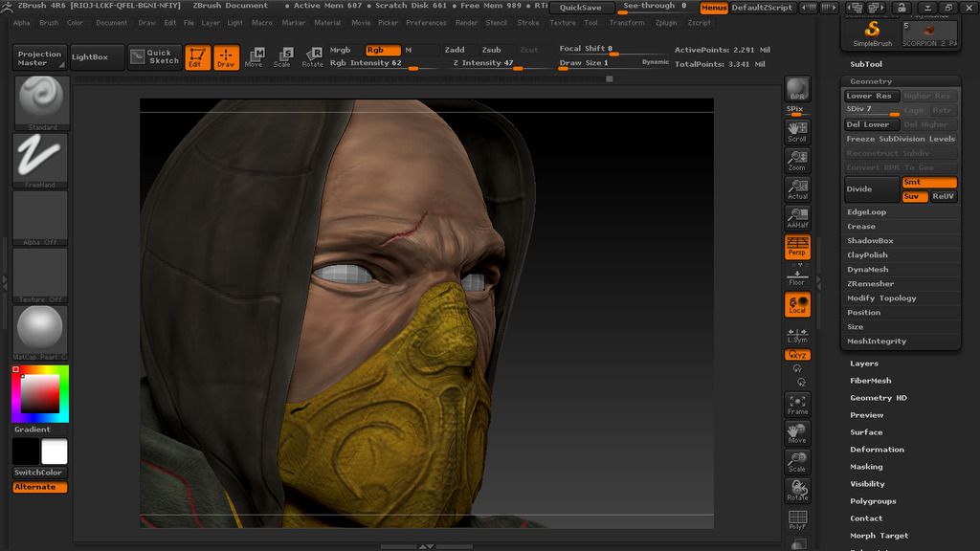Click the Scroll document icon

[797, 131]
